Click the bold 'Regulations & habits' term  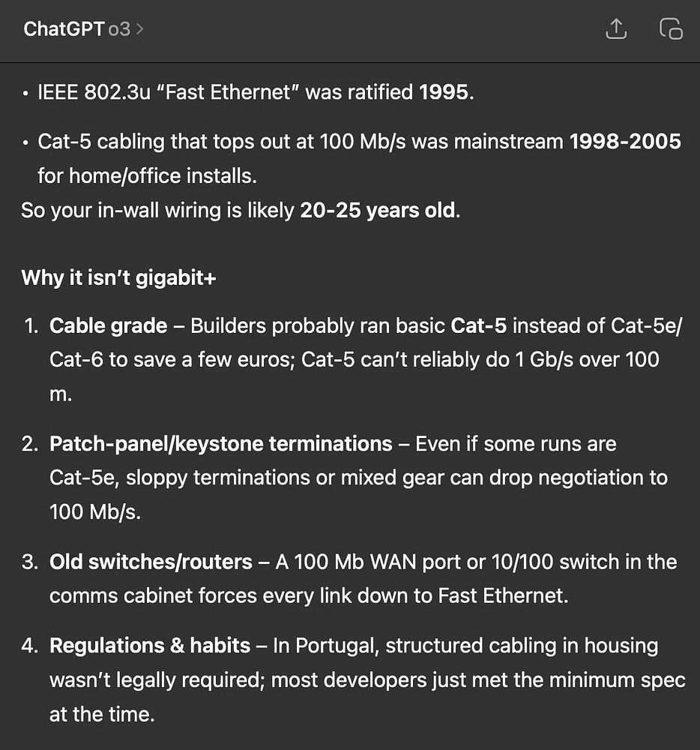point(150,646)
